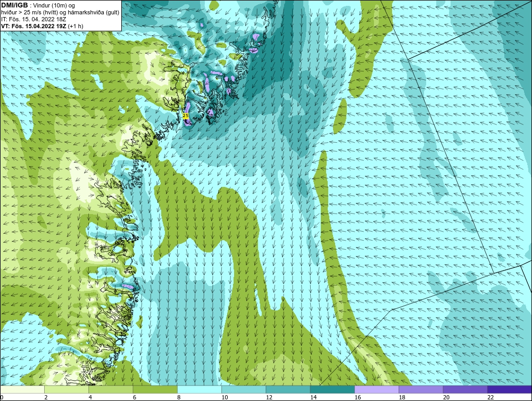
Task: Click the 2 label on the color scale
Action: click(x=46, y=398)
